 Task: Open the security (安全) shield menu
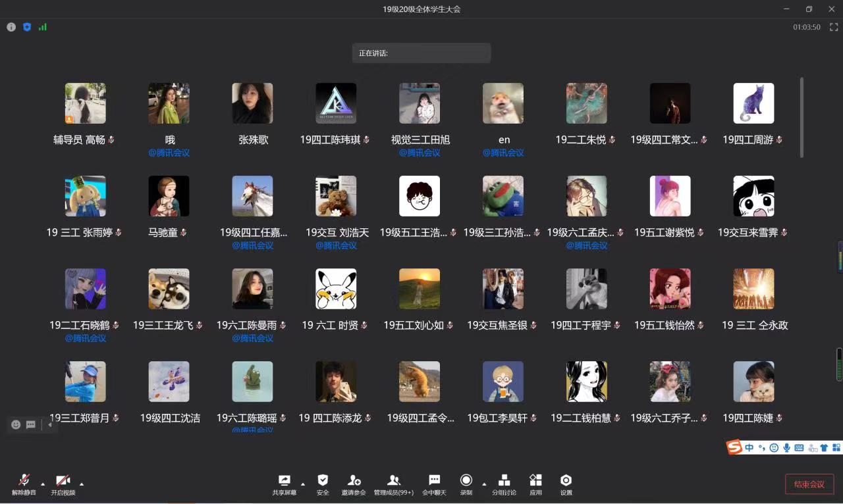323,484
